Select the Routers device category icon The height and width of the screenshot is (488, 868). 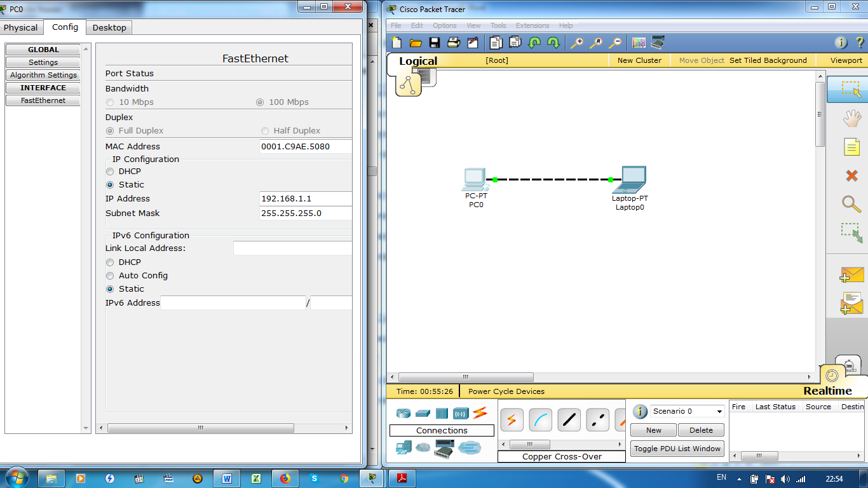click(x=403, y=413)
